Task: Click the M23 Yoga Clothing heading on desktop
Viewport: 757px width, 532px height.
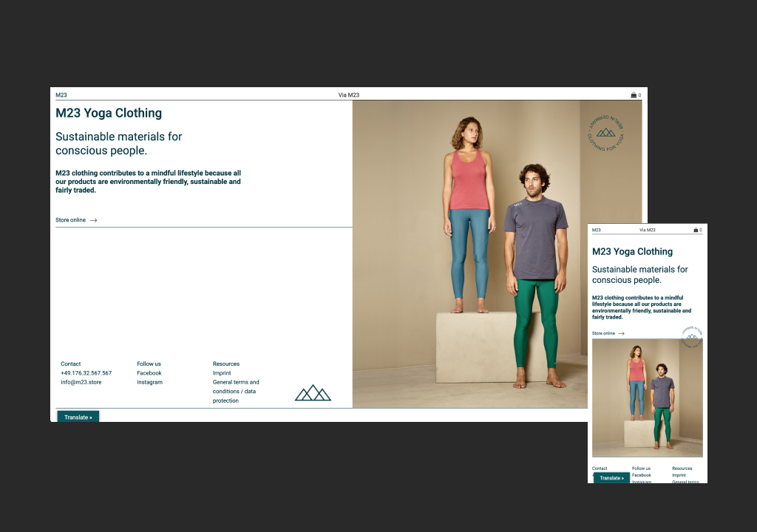Action: coord(109,113)
